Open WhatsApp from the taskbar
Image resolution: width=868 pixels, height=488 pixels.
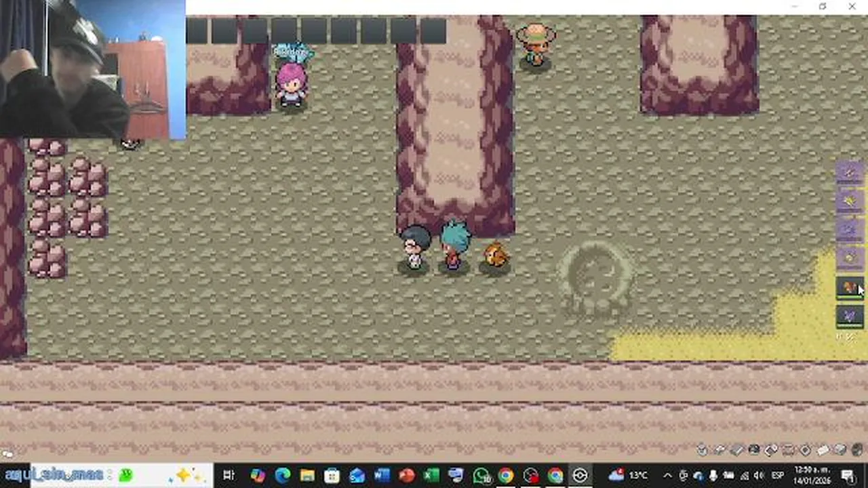click(x=481, y=475)
